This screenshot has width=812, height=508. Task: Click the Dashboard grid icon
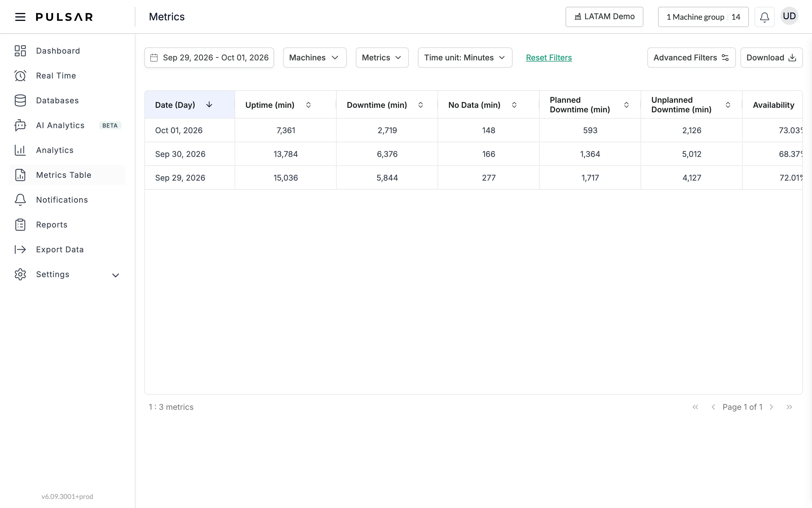pos(20,51)
